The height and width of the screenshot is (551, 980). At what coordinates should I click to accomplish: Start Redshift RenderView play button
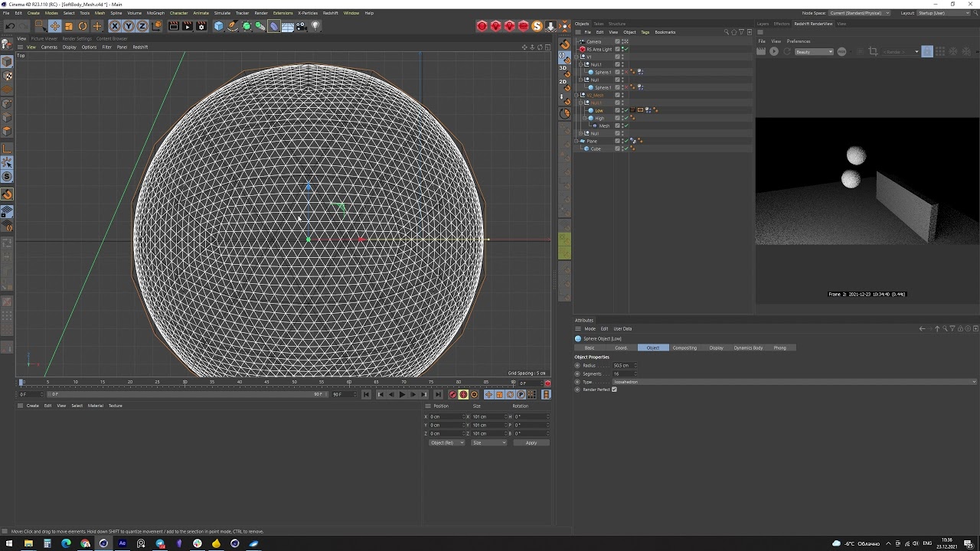(774, 51)
